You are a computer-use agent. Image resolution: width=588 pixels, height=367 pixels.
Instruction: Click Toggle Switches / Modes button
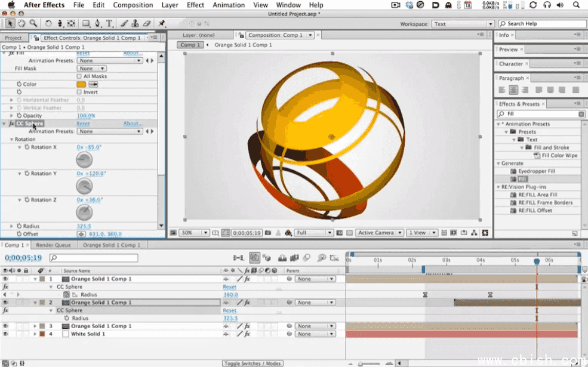click(x=253, y=362)
